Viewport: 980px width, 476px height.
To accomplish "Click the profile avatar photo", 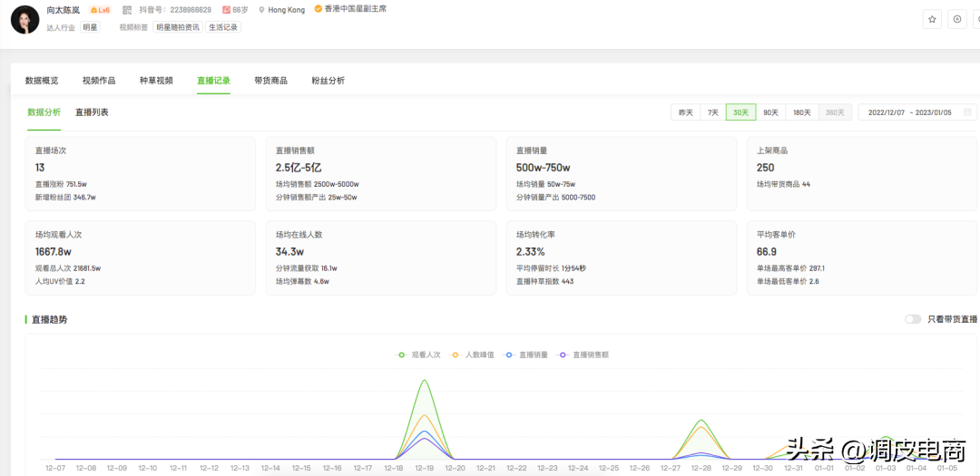I will click(25, 19).
